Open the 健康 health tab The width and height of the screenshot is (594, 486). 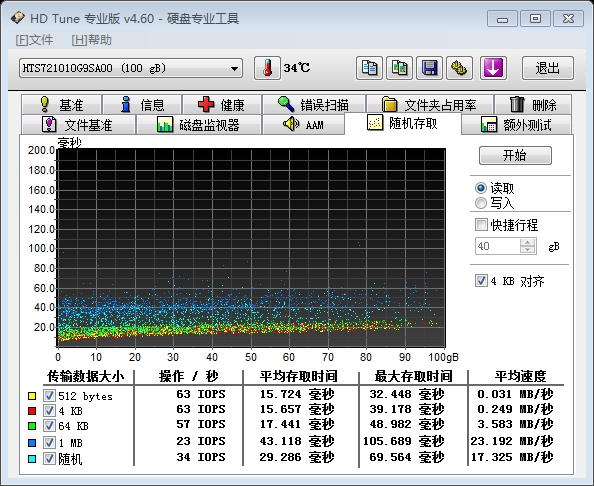coord(222,105)
